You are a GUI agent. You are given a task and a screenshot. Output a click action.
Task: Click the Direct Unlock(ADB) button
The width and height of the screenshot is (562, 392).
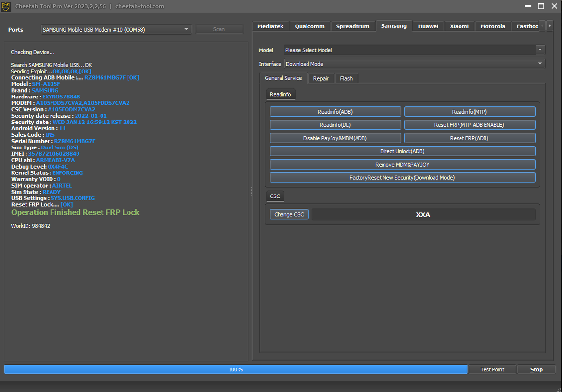point(403,151)
